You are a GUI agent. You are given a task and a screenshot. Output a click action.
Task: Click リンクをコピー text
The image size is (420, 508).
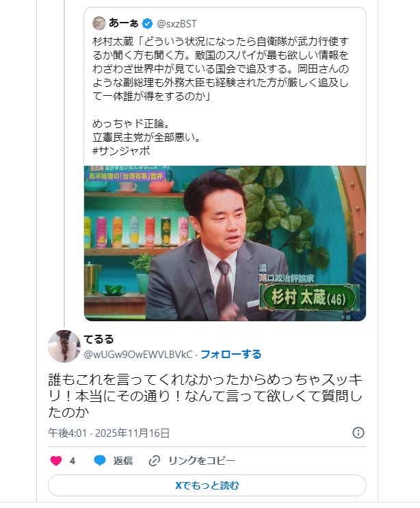202,461
